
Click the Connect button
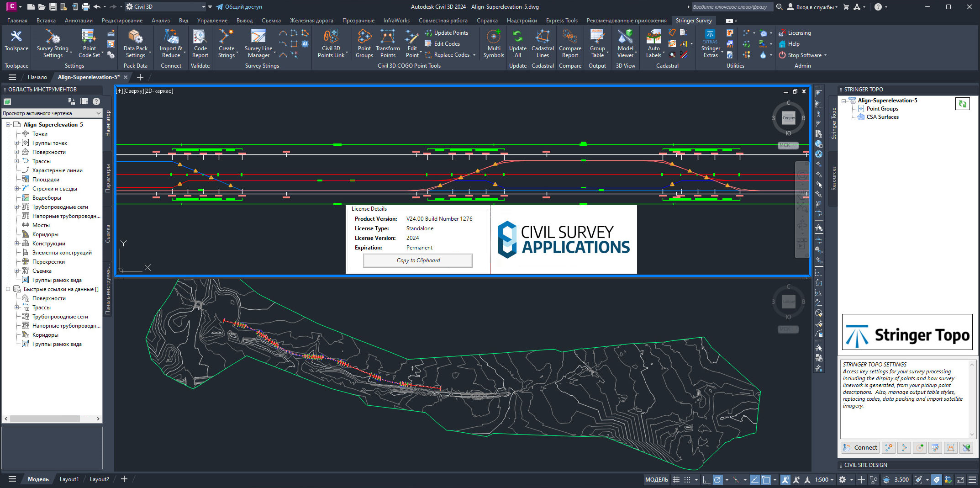click(860, 448)
